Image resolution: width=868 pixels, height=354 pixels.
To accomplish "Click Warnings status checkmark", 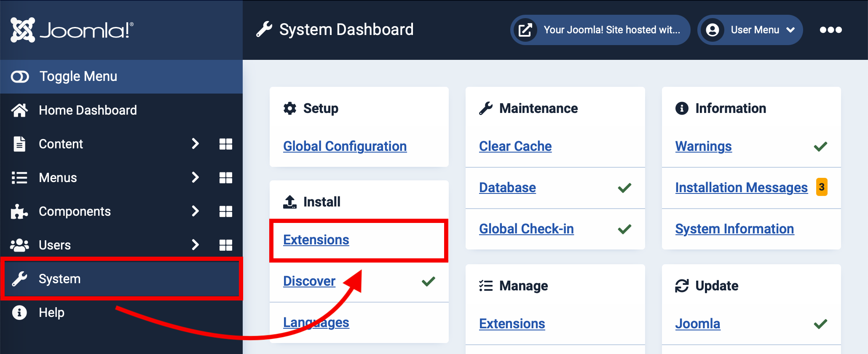I will pyautogui.click(x=820, y=146).
